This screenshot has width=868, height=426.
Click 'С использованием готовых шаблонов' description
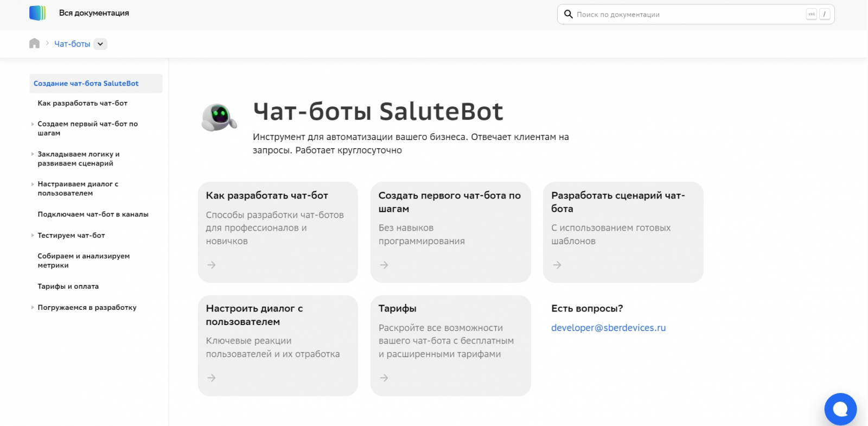click(x=611, y=234)
